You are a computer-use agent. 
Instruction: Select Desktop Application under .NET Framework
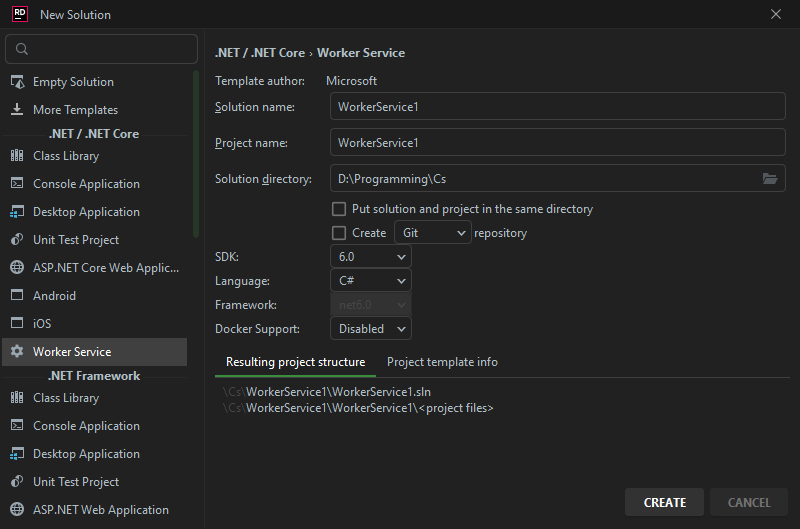point(95,454)
